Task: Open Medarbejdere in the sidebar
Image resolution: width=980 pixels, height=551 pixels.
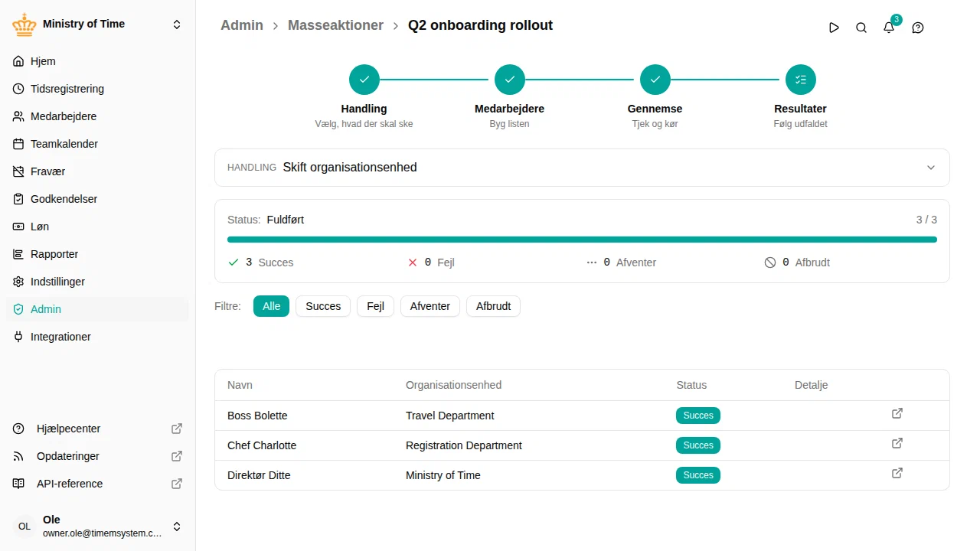Action: 97,116
